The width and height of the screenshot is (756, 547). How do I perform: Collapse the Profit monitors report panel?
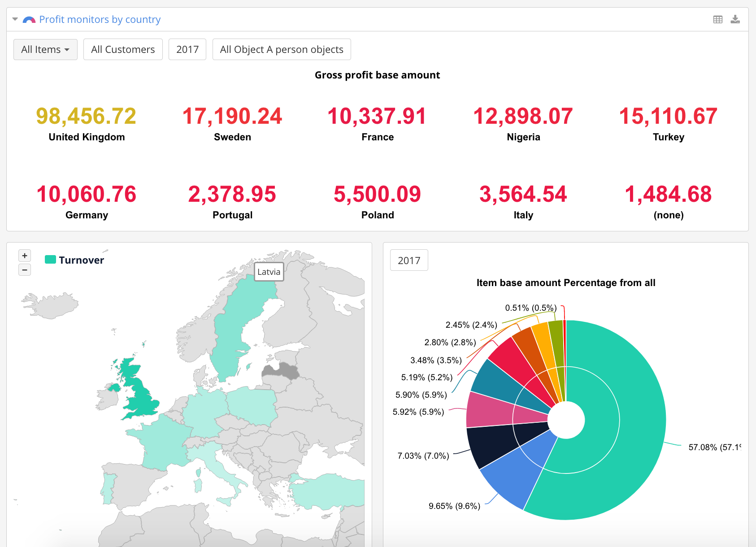(15, 19)
